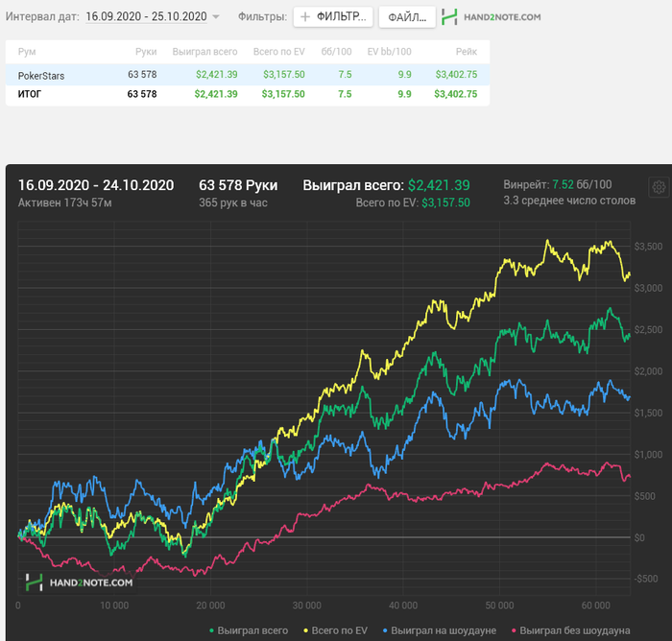Sort table by Выиграл всего column header
The width and height of the screenshot is (672, 641).
(204, 52)
